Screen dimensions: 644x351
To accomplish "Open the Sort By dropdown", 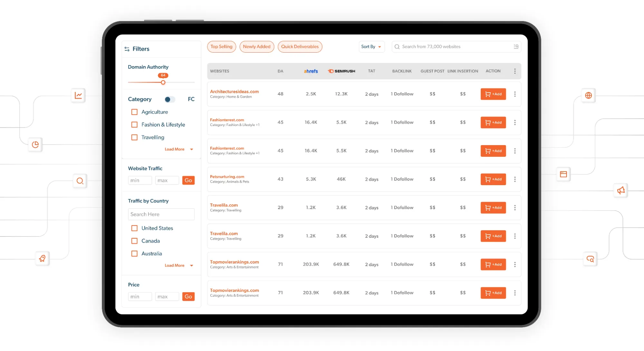I will coord(371,47).
